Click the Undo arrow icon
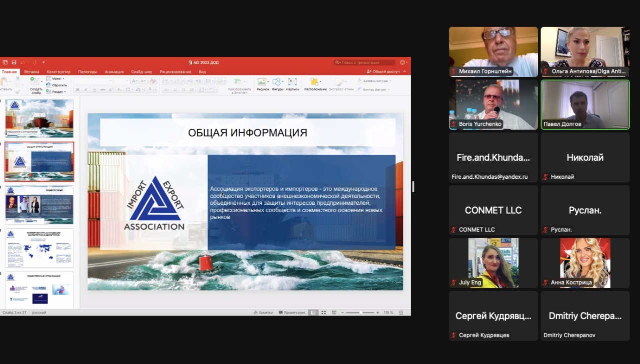This screenshot has height=364, width=640. click(22, 62)
